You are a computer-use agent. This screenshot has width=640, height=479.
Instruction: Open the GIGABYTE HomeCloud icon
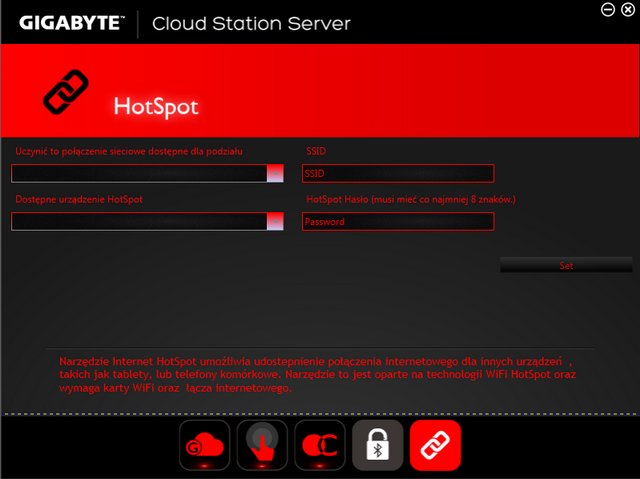pyautogui.click(x=204, y=445)
